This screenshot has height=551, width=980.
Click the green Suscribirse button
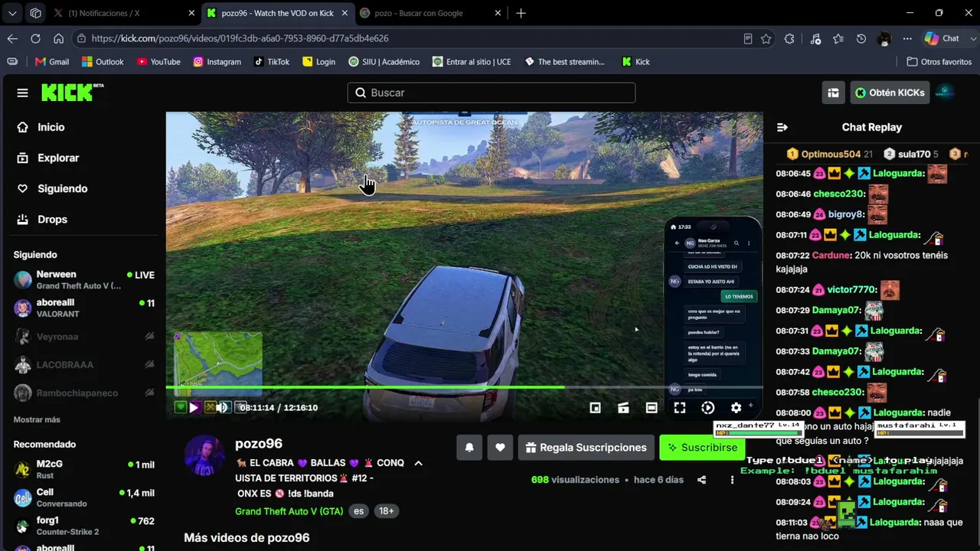[702, 448]
